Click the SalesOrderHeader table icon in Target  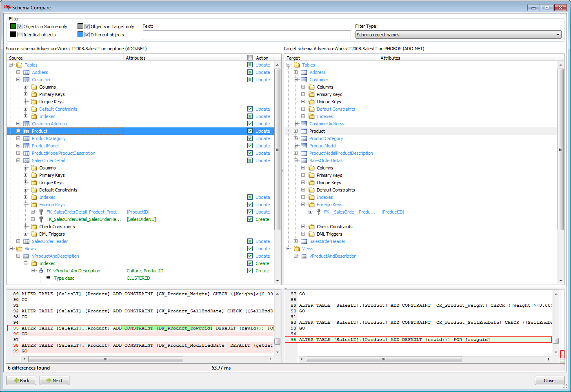[304, 241]
